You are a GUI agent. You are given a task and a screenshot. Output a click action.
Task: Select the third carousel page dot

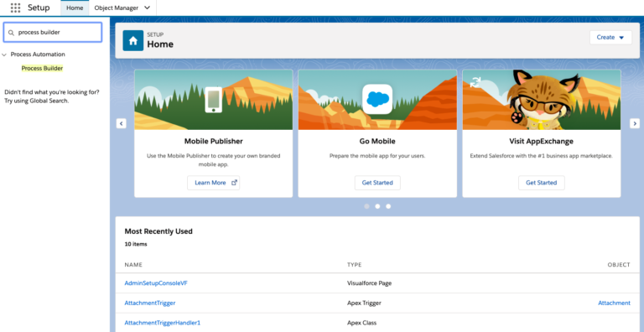tap(388, 206)
